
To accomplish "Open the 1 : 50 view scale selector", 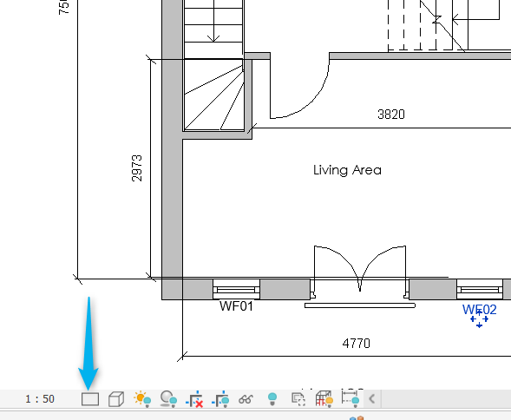I will pos(40,399).
